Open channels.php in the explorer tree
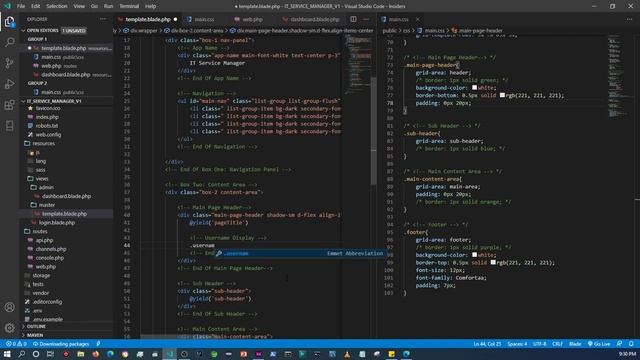This screenshot has width=640, height=360. pyautogui.click(x=51, y=249)
